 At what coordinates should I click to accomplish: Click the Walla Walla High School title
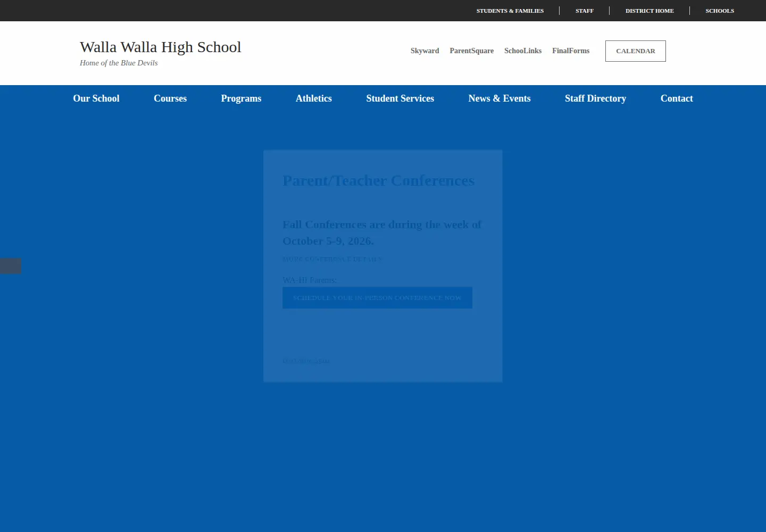click(x=161, y=47)
